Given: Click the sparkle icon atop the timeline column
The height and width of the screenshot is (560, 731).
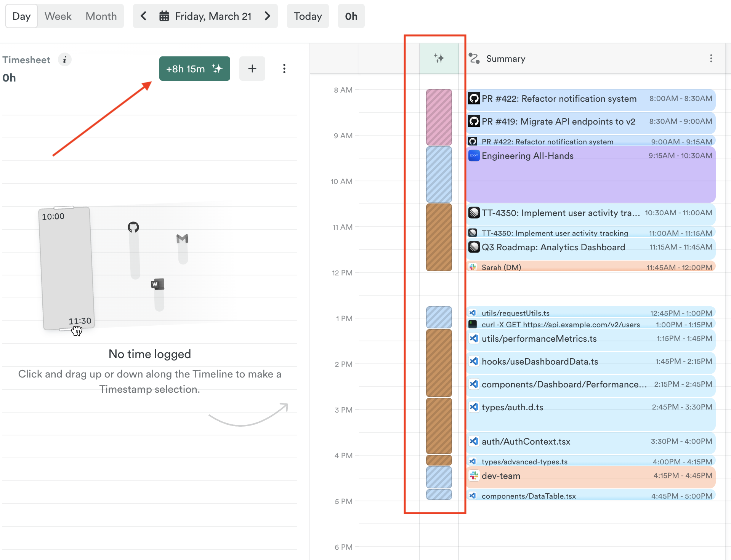Looking at the screenshot, I should [x=439, y=58].
